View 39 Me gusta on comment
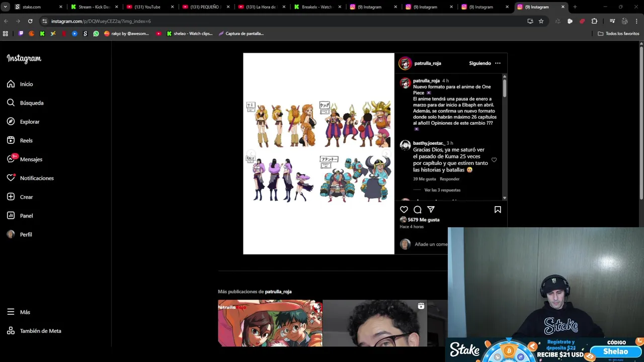The height and width of the screenshot is (362, 644). point(425,179)
